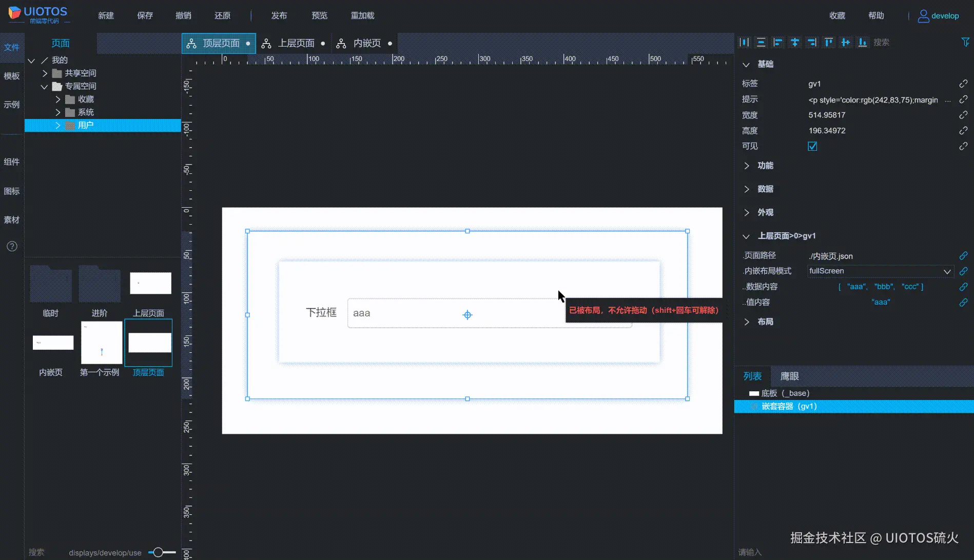Click the develop user account icon
This screenshot has height=560, width=974.
click(923, 16)
